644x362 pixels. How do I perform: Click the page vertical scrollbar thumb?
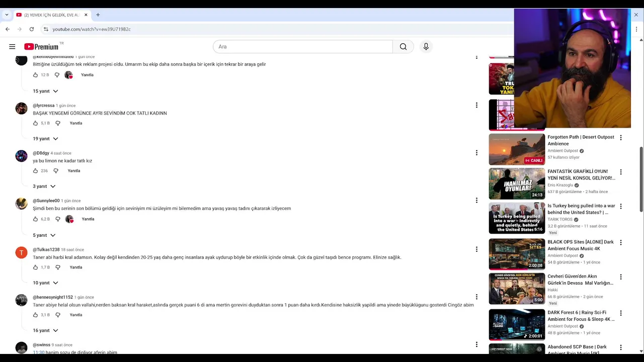point(641,179)
